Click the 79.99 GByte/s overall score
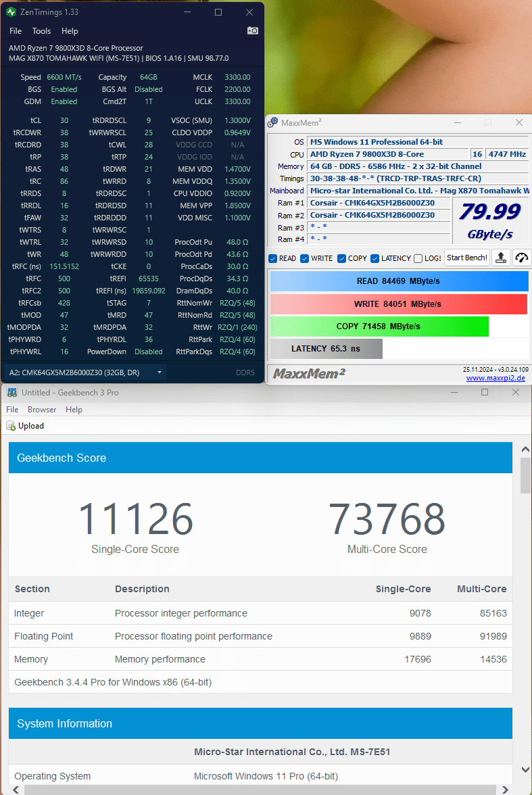Viewport: 532px width, 795px height. click(x=490, y=220)
